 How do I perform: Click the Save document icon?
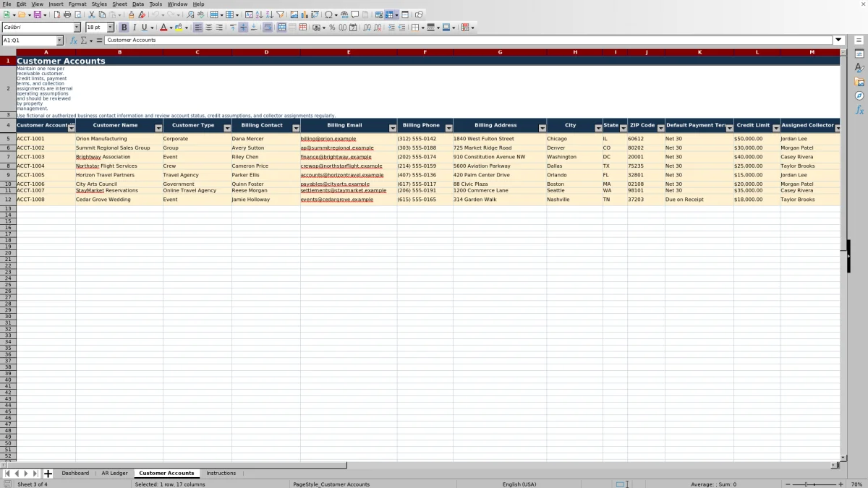(38, 14)
